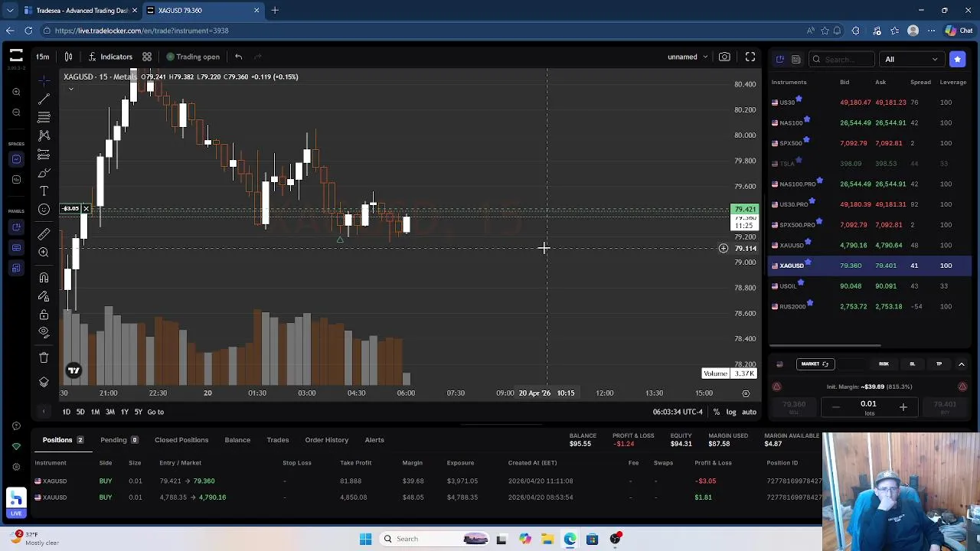Toggle the favorites star filter button
This screenshot has width=980, height=551.
point(958,59)
